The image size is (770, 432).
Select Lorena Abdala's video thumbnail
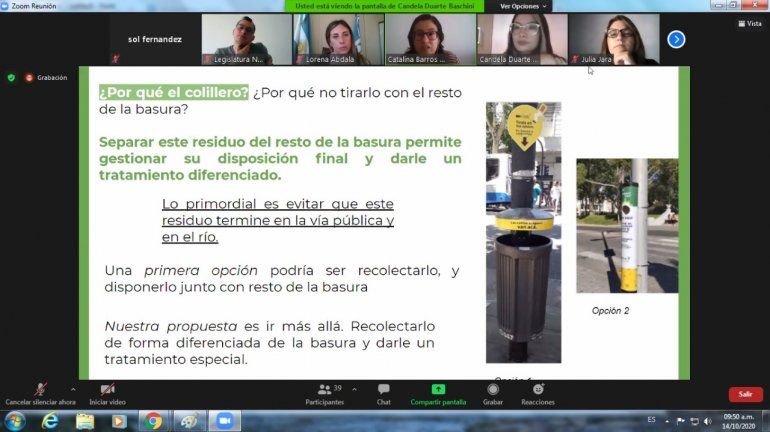coord(338,39)
